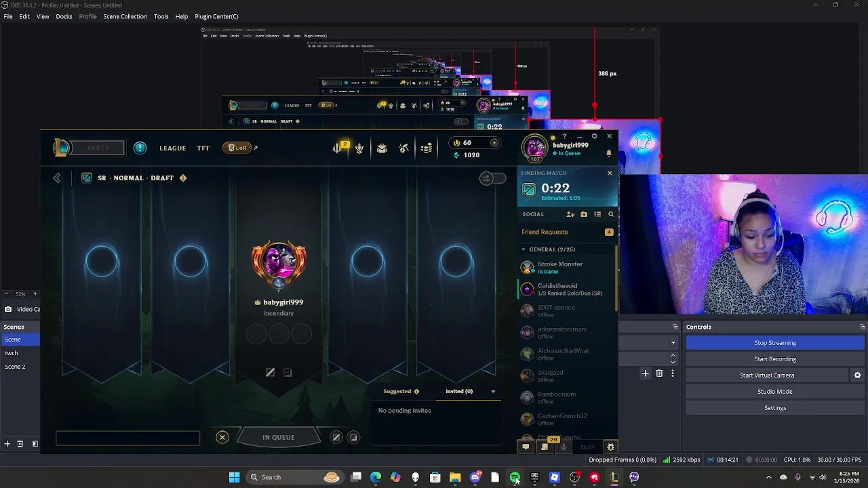Image resolution: width=868 pixels, height=488 pixels.
Task: Click friend Stroke Monster in friends list
Action: (x=567, y=268)
